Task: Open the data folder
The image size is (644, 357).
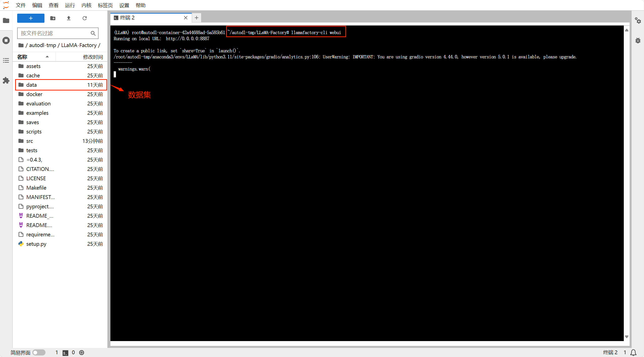Action: click(x=32, y=85)
